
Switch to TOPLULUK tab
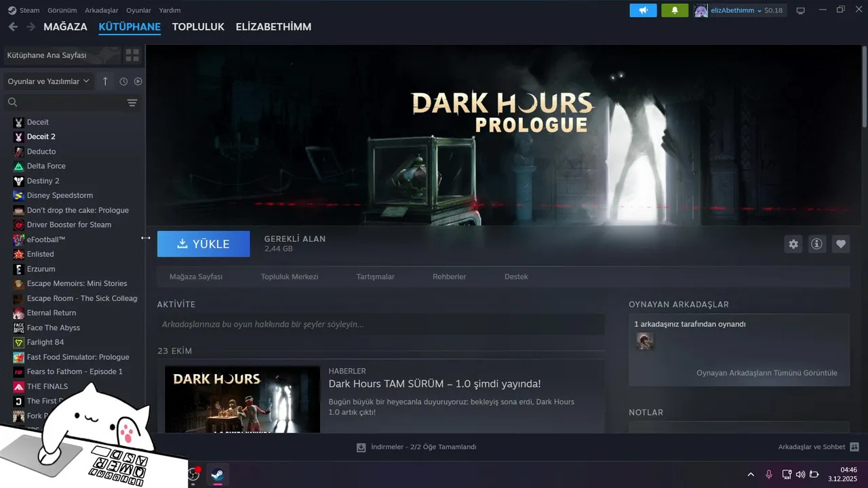[x=198, y=27]
